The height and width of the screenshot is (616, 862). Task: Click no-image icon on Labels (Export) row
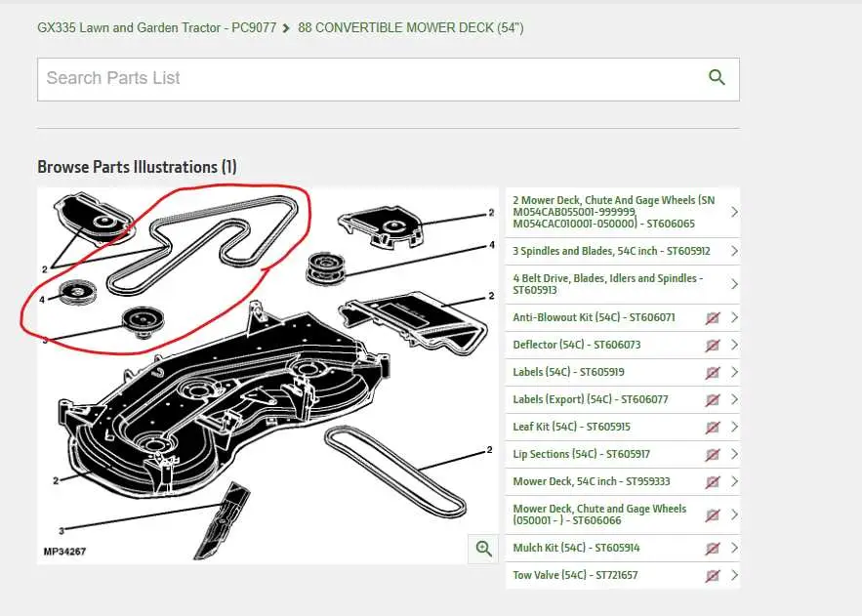click(x=713, y=400)
